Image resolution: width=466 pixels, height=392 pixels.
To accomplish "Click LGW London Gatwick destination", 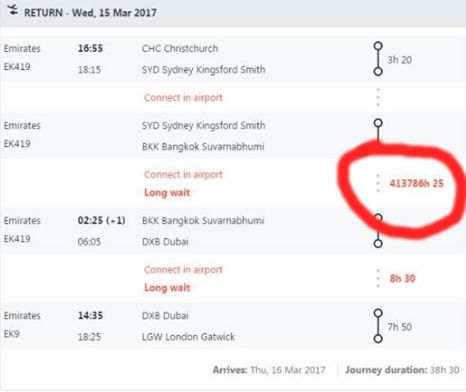I will [x=188, y=337].
